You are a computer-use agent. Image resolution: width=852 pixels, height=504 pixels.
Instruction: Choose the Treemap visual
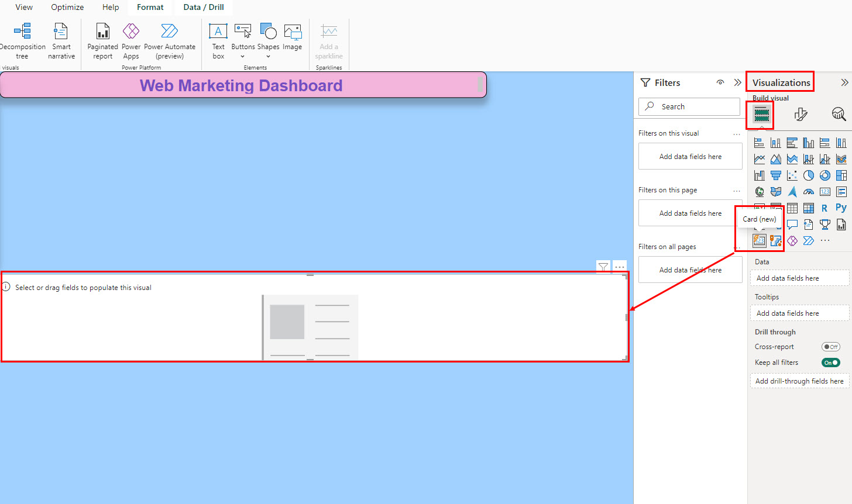pyautogui.click(x=841, y=175)
